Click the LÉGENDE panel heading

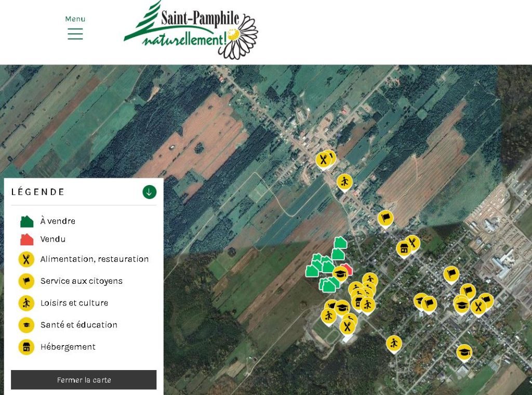point(38,192)
